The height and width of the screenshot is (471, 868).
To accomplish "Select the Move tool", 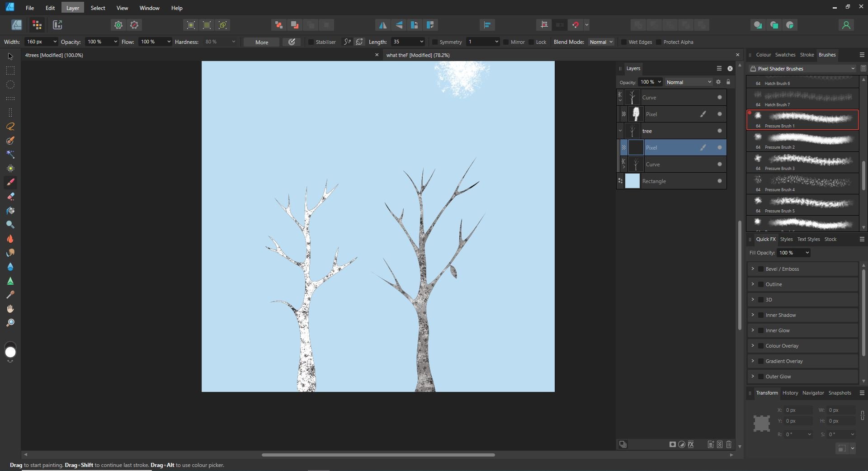I will coord(10,57).
